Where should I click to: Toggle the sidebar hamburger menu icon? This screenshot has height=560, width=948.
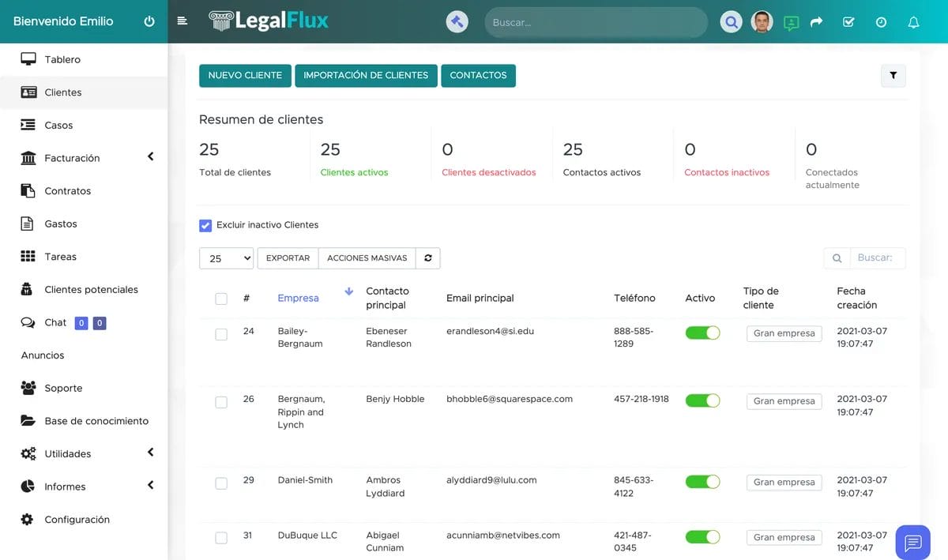pyautogui.click(x=182, y=21)
